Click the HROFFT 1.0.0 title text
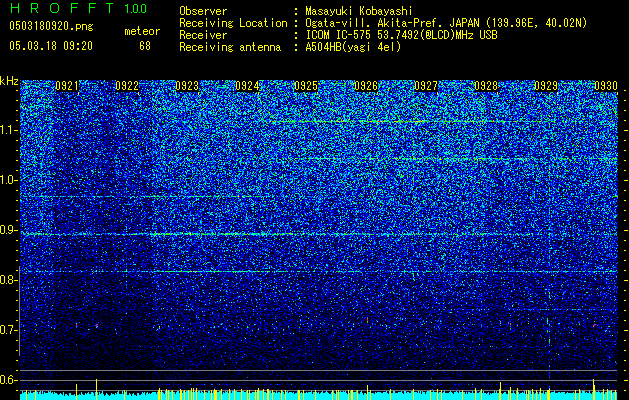This screenshot has height=400, width=629. click(78, 8)
